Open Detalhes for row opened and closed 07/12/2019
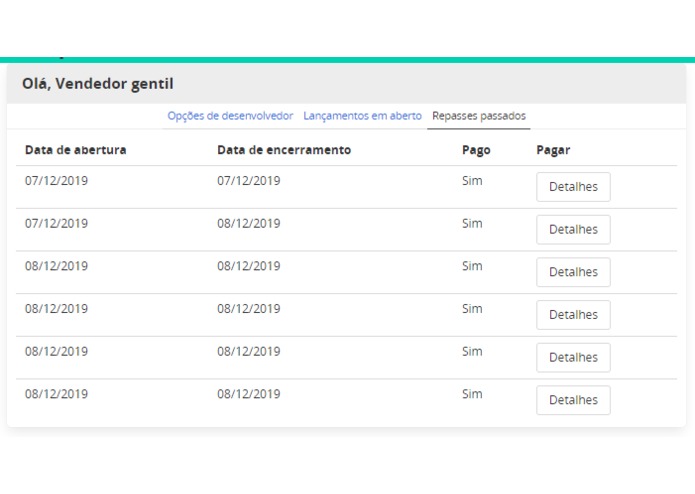695x494 pixels. (x=573, y=187)
